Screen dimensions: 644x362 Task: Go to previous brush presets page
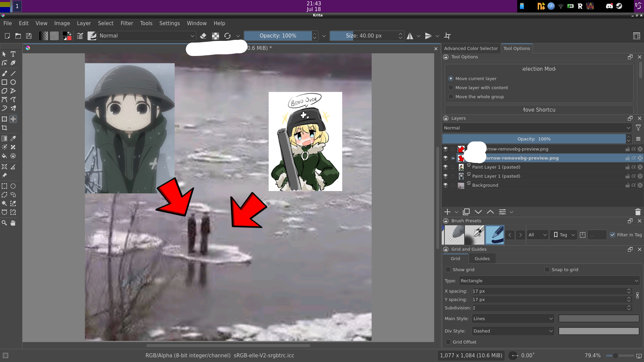[510, 235]
